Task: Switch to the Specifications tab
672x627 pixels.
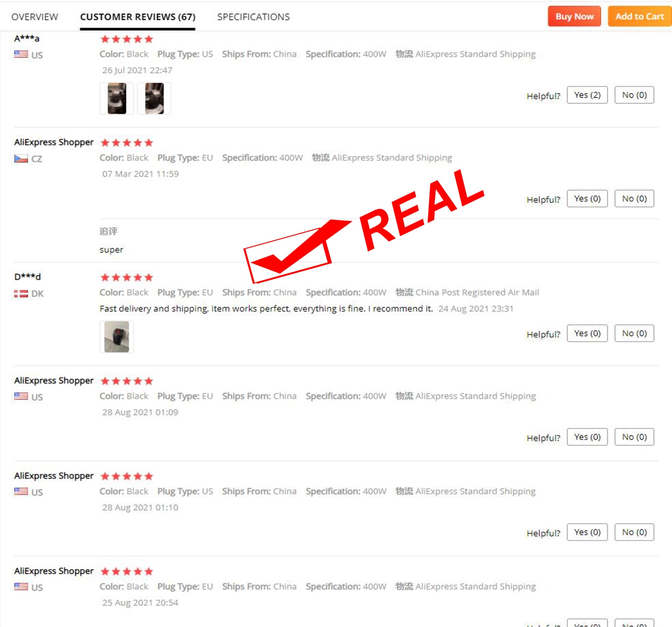Action: pyautogui.click(x=254, y=17)
